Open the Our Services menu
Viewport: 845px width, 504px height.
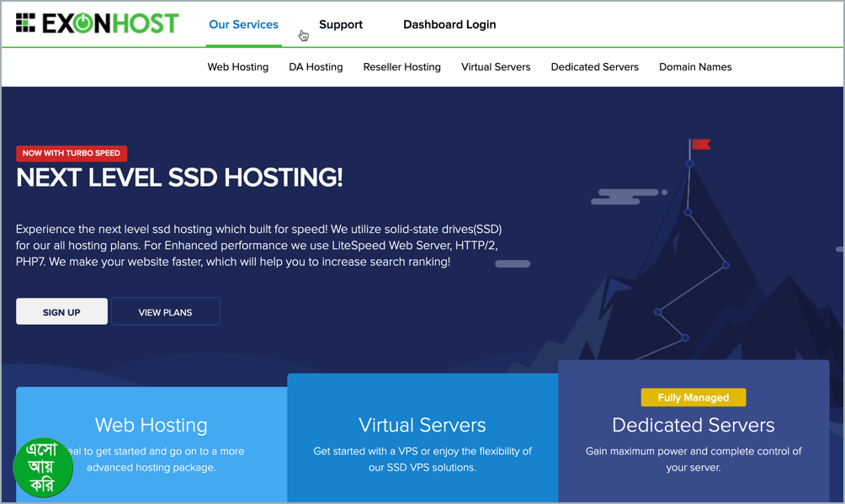click(x=243, y=24)
